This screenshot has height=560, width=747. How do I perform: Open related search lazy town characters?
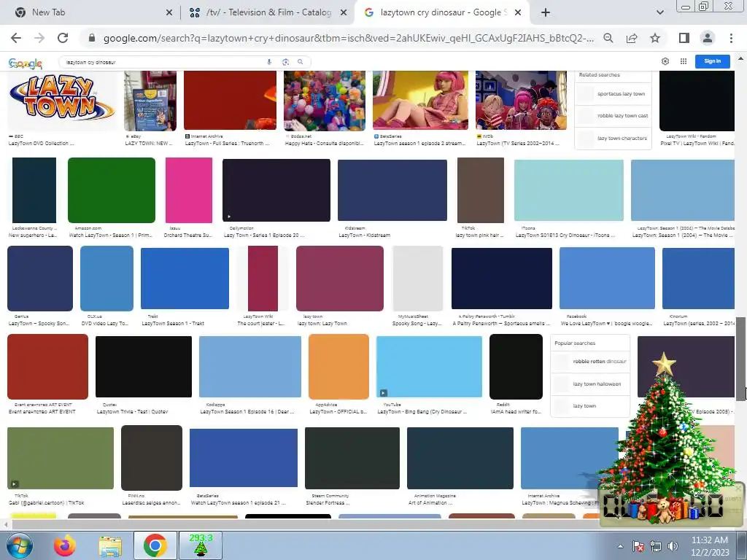pyautogui.click(x=613, y=138)
